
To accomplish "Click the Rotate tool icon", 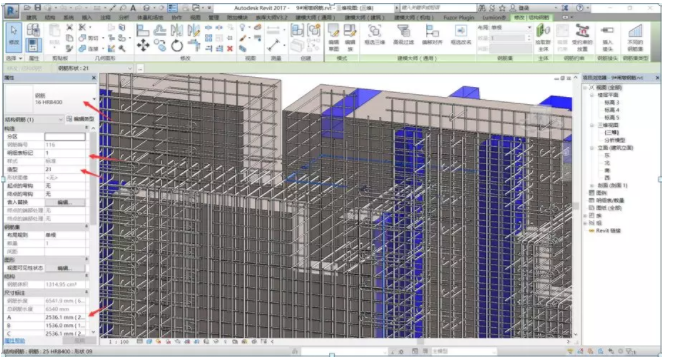I will pos(177,46).
